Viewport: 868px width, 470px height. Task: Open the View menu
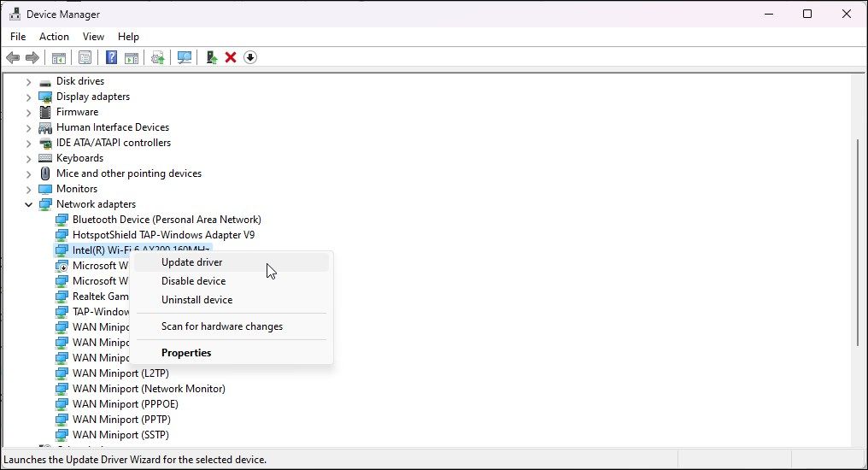pos(94,37)
